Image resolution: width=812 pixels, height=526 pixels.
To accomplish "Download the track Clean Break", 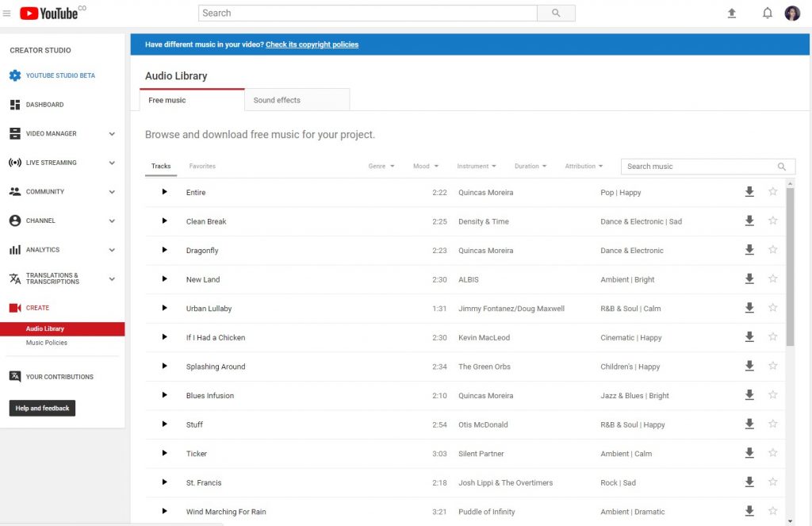I will pos(749,221).
